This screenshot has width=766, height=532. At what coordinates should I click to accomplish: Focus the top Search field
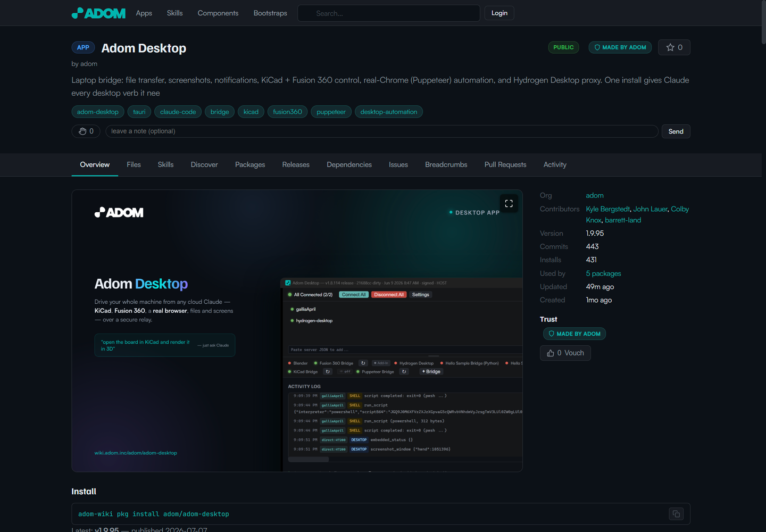tap(389, 13)
